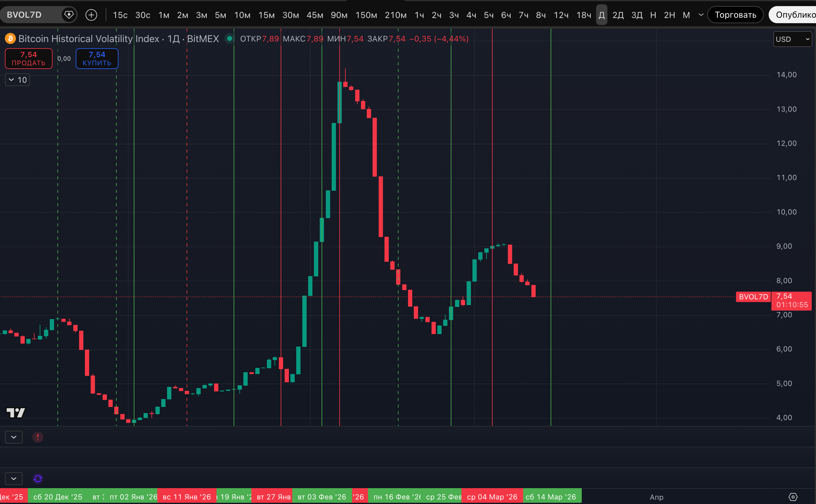Switch to the 4ч interval
Image resolution: width=816 pixels, height=504 pixels.
pos(471,15)
